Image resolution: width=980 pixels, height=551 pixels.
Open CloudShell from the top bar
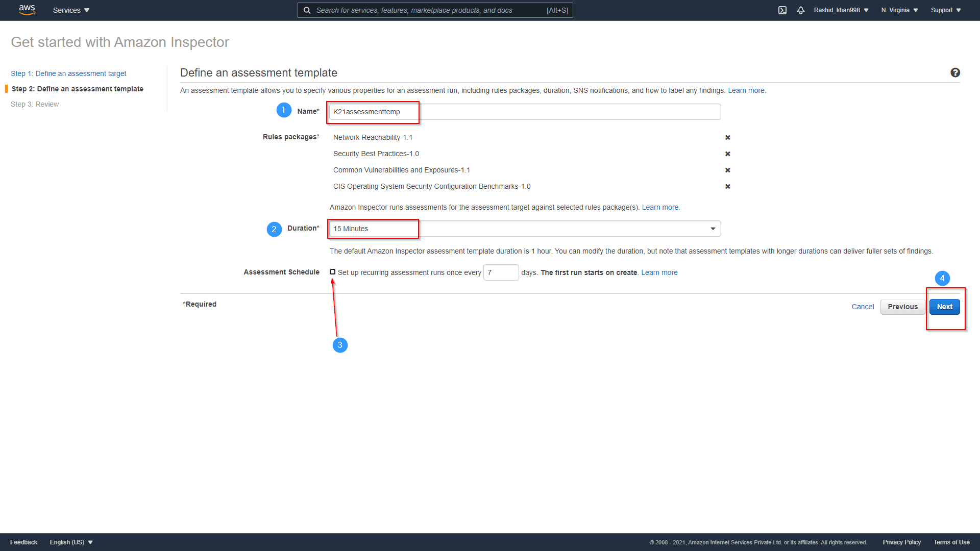pos(782,10)
